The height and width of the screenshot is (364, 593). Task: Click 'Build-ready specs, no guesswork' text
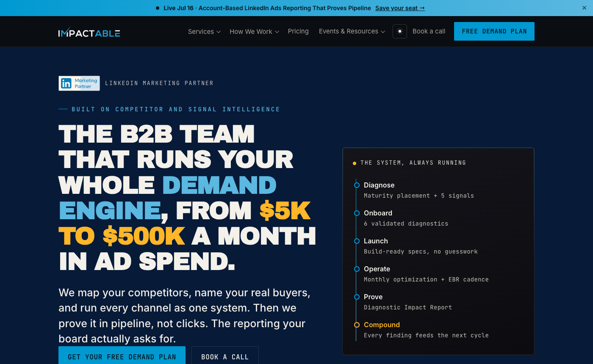coord(421,251)
